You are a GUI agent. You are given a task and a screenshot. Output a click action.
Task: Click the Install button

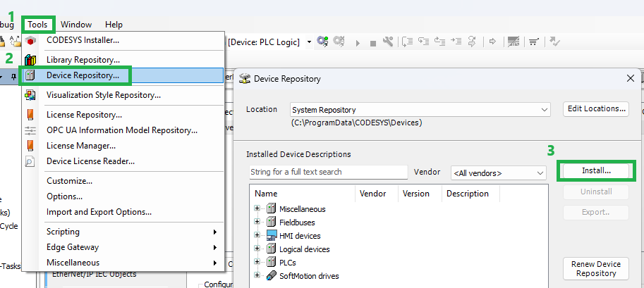tap(596, 171)
